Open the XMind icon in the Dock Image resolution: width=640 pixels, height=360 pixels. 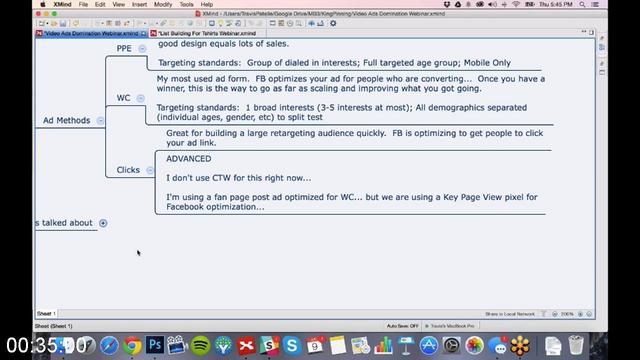[246, 346]
